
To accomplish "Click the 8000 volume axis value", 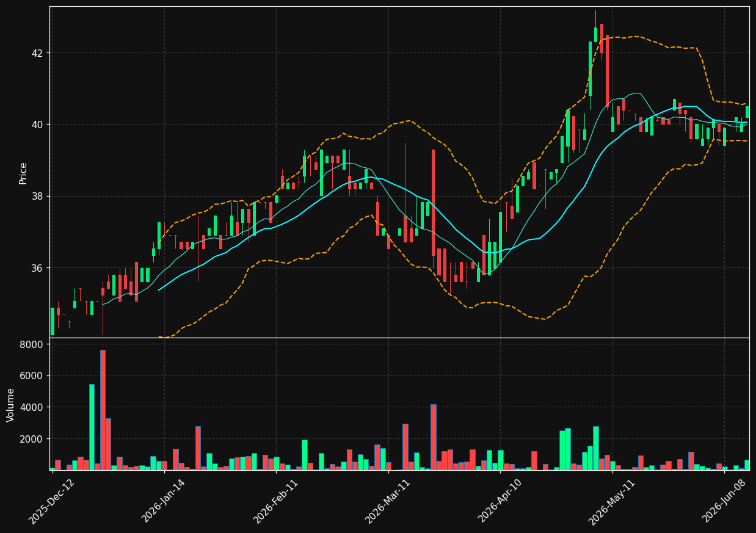I will pyautogui.click(x=32, y=344).
